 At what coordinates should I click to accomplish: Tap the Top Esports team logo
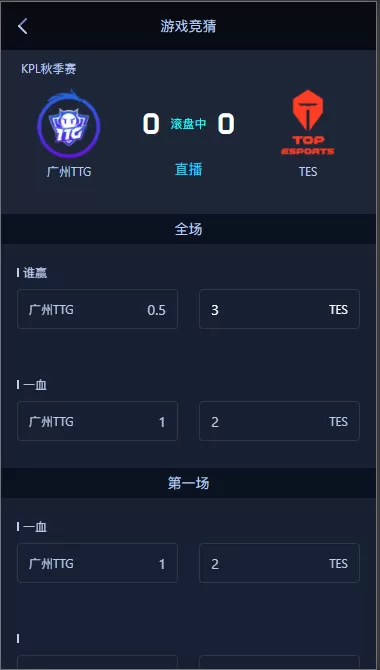point(308,122)
